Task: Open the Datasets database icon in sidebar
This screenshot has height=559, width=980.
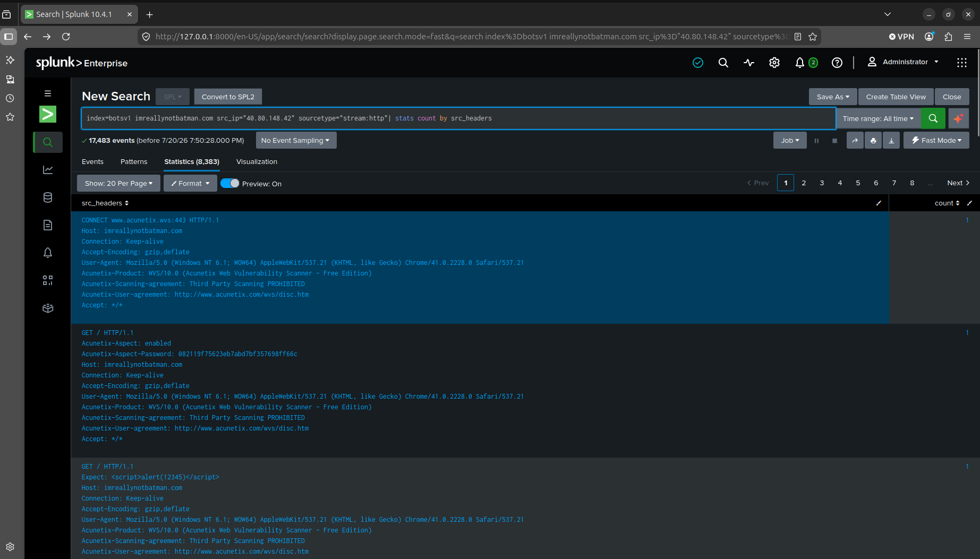Action: pos(48,197)
